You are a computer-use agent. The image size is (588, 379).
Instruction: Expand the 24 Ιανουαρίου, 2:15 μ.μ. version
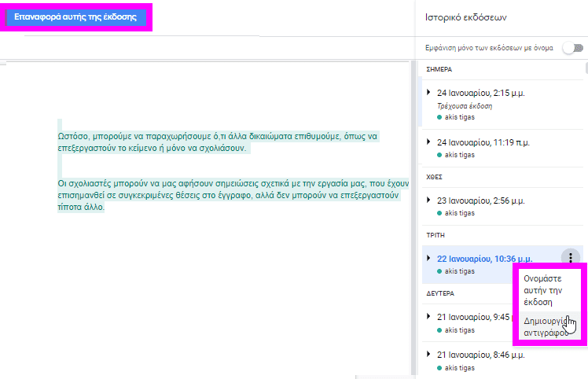pyautogui.click(x=428, y=92)
